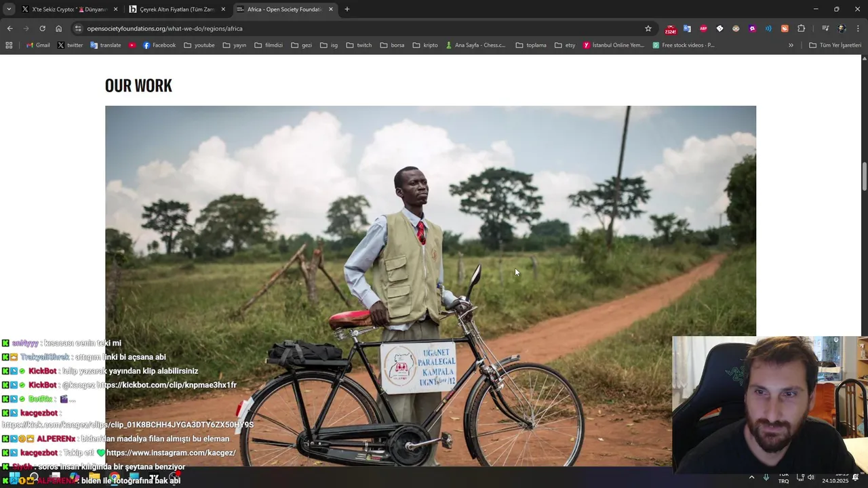This screenshot has width=868, height=488.
Task: Open the media control playlist icon
Action: coord(825,28)
